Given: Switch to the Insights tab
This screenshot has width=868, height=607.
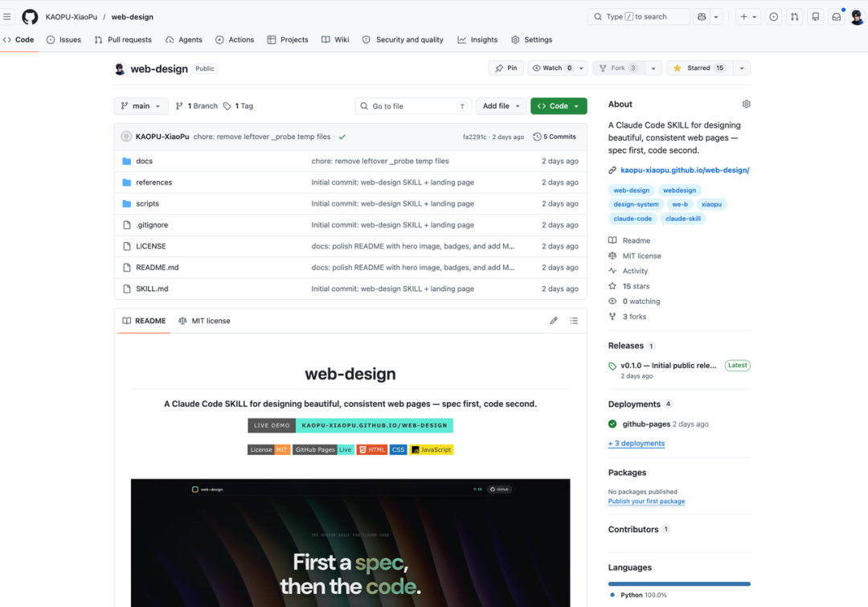Looking at the screenshot, I should 477,39.
